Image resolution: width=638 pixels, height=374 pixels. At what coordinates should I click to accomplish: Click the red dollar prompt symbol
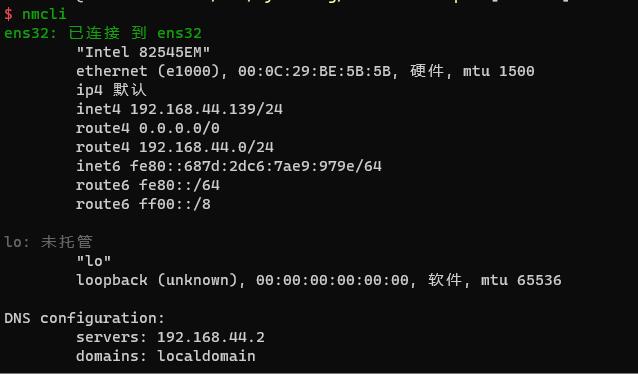(9, 14)
